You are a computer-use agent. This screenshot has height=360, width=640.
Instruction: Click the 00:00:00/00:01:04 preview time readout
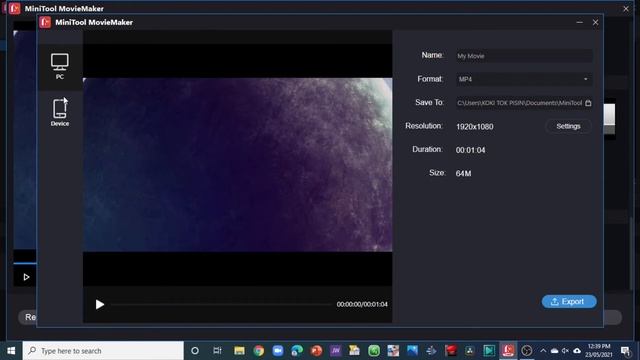362,304
